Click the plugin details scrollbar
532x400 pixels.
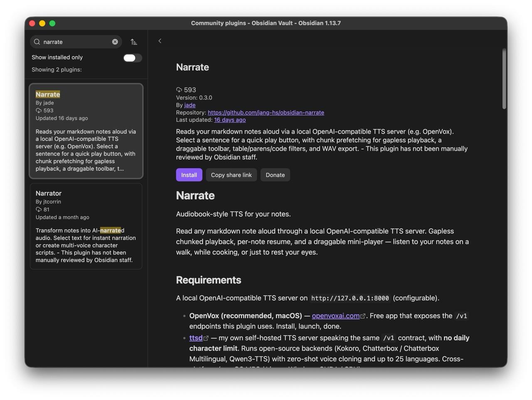click(504, 79)
